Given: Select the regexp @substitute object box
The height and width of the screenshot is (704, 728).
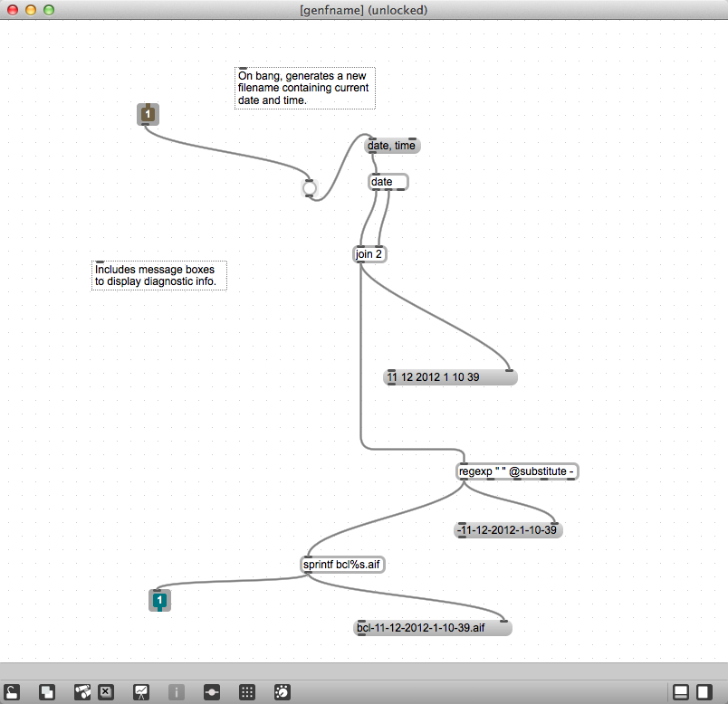Looking at the screenshot, I should point(517,471).
